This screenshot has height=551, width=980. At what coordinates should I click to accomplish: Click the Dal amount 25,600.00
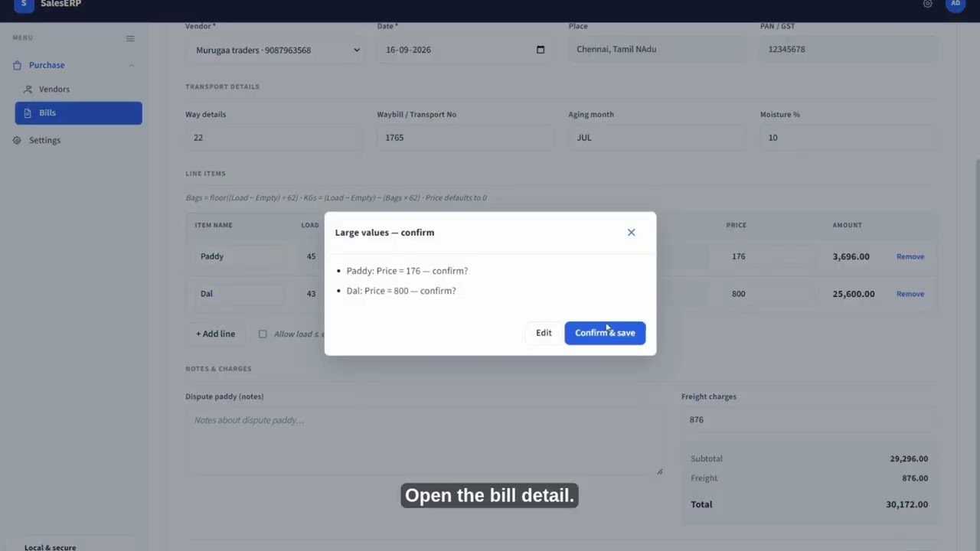(854, 294)
